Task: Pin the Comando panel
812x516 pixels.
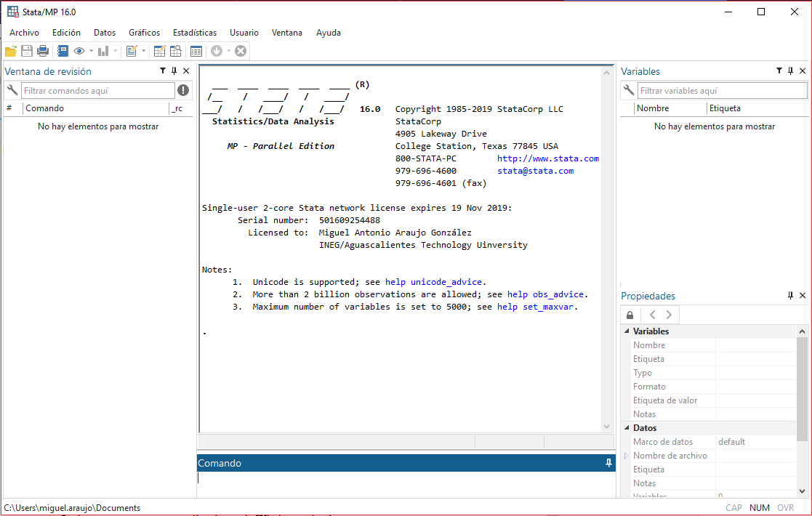Action: click(x=608, y=463)
